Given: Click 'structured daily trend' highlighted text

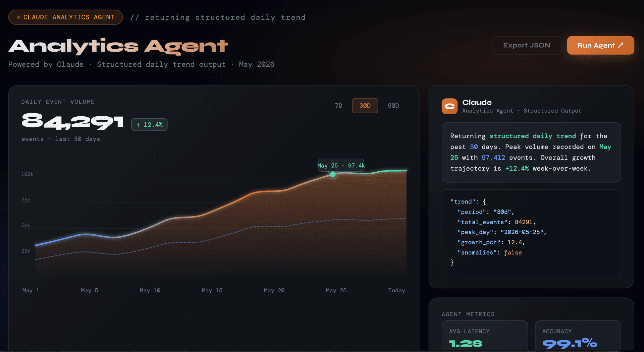Looking at the screenshot, I should coord(533,136).
